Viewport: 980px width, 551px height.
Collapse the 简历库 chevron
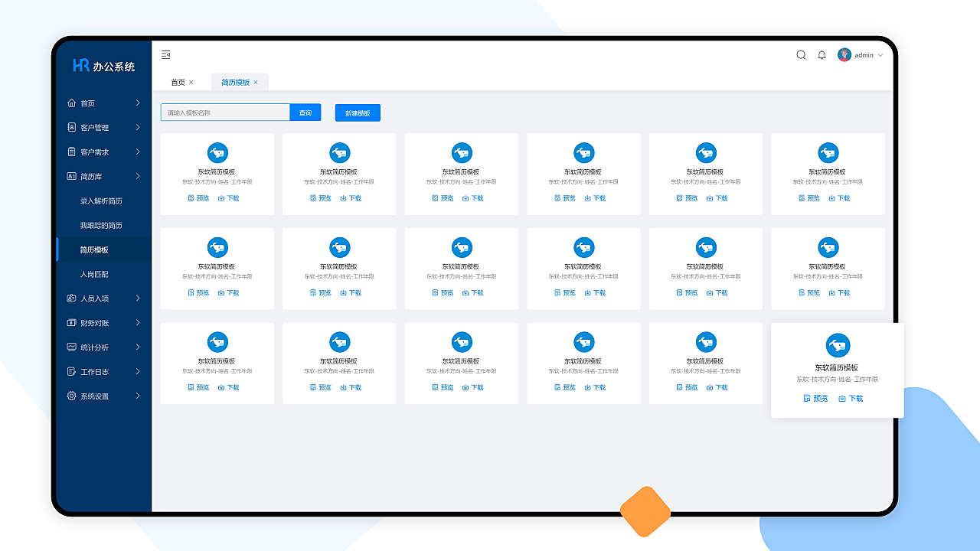[x=138, y=176]
